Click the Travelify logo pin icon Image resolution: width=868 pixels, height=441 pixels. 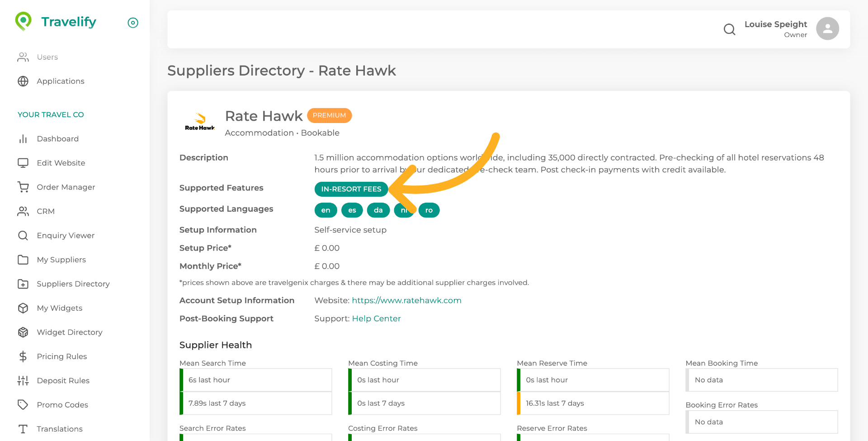(23, 21)
